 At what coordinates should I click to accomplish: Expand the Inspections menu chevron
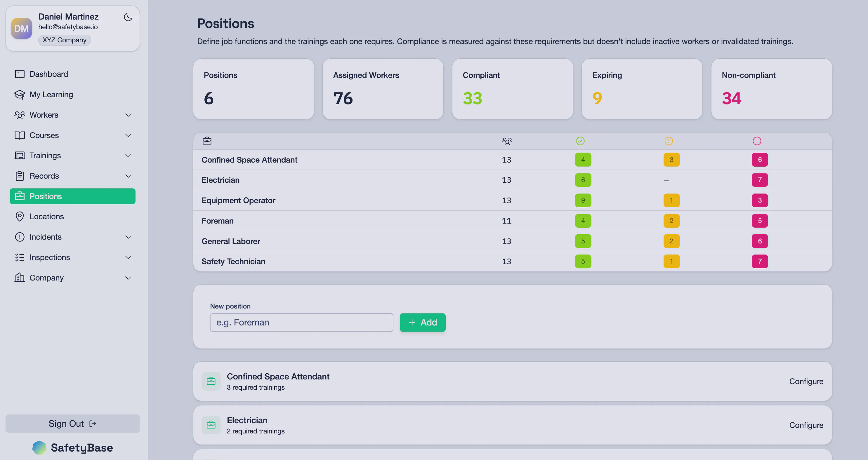pyautogui.click(x=128, y=258)
